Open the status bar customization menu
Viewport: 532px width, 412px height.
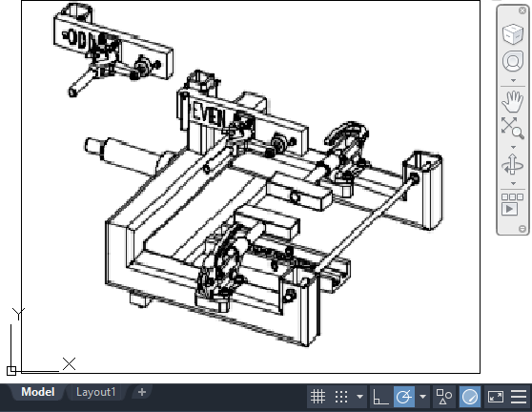coord(519,397)
